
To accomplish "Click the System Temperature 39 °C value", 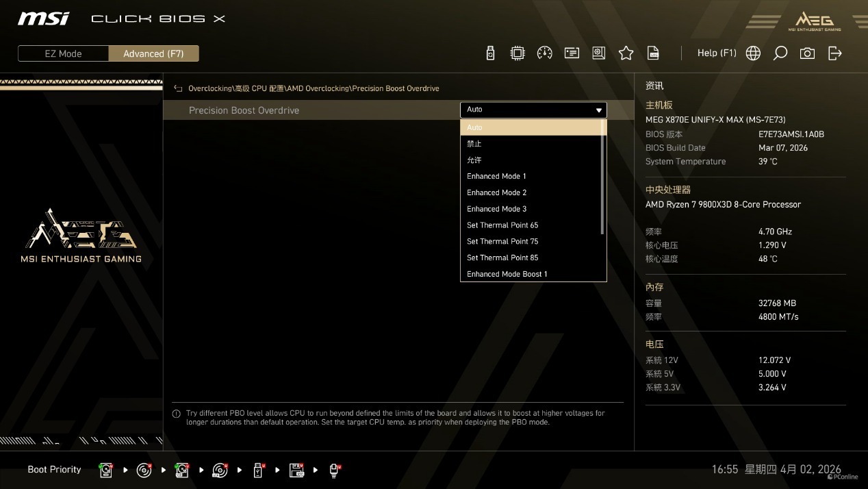I will [768, 162].
